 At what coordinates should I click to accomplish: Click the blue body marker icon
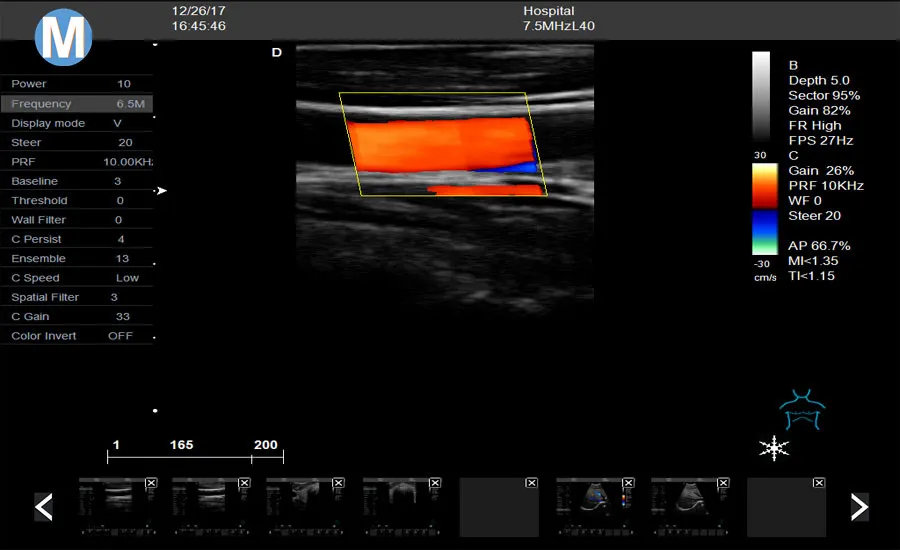point(802,410)
